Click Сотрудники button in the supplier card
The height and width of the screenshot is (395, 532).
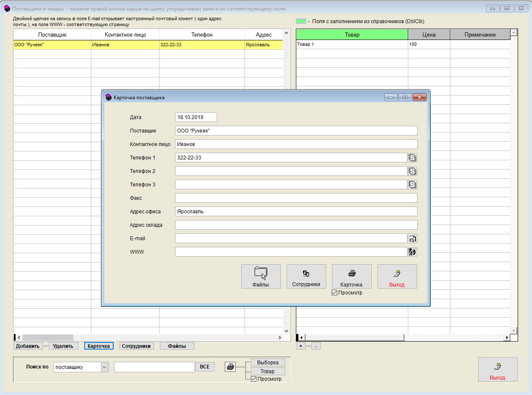click(306, 276)
